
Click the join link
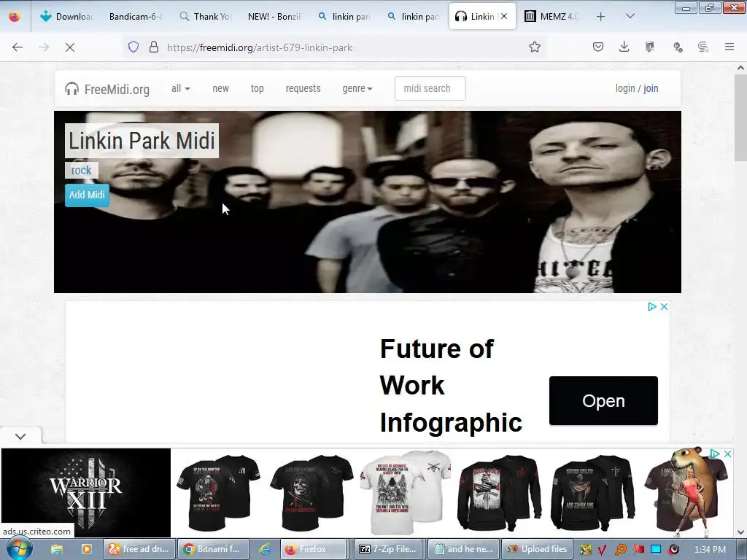pyautogui.click(x=651, y=88)
